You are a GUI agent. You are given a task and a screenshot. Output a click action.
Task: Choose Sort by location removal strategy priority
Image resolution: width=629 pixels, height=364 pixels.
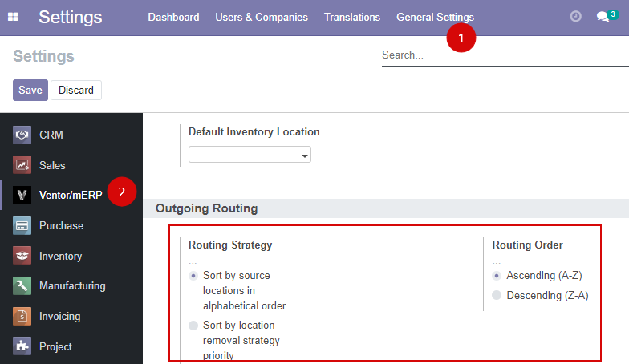tap(193, 326)
